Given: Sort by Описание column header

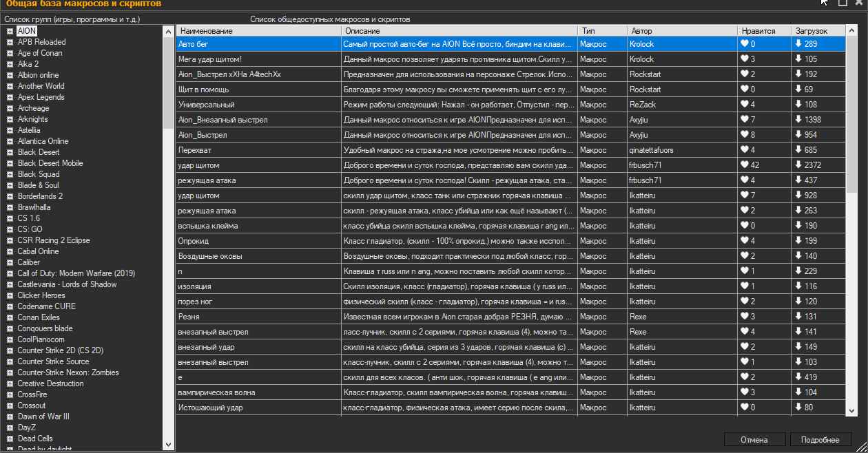Looking at the screenshot, I should [x=459, y=31].
